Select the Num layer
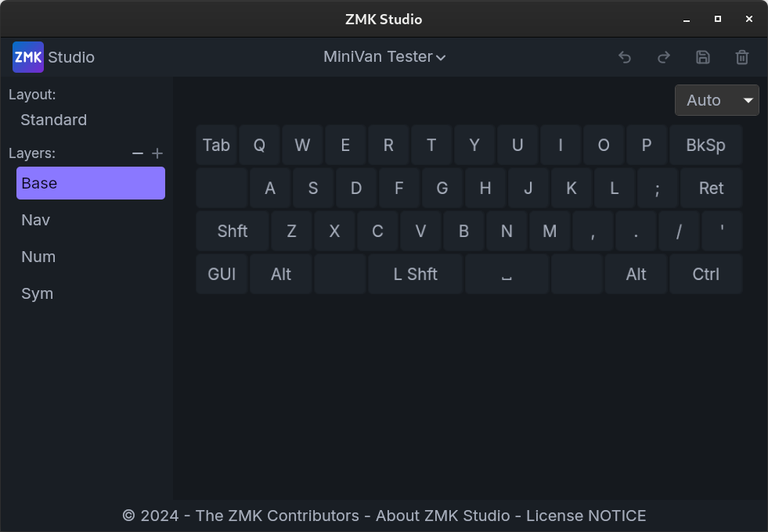 point(38,257)
